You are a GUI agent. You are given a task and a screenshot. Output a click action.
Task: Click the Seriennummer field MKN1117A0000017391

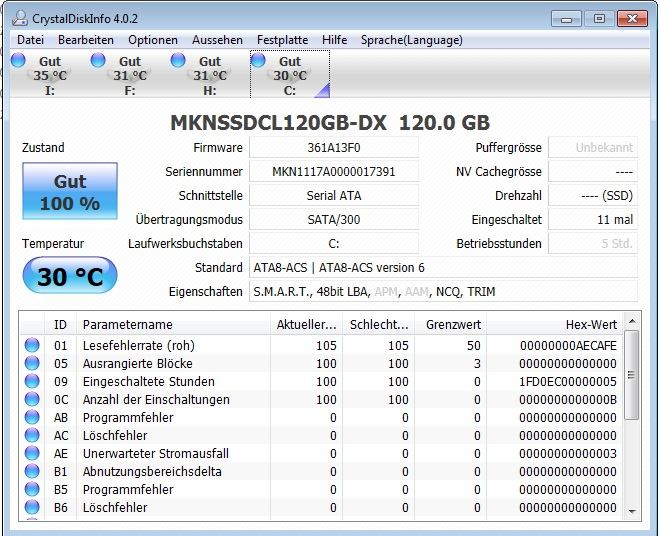(x=334, y=172)
